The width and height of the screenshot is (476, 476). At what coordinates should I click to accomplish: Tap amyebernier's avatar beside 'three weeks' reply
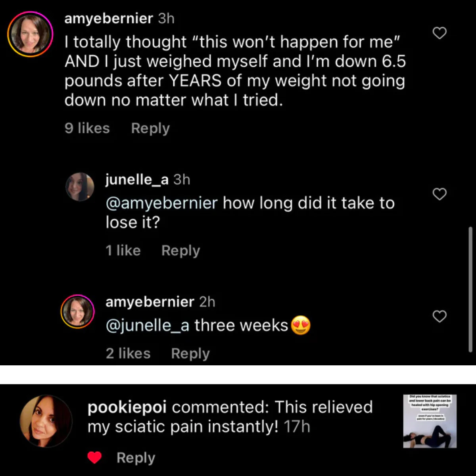click(77, 312)
